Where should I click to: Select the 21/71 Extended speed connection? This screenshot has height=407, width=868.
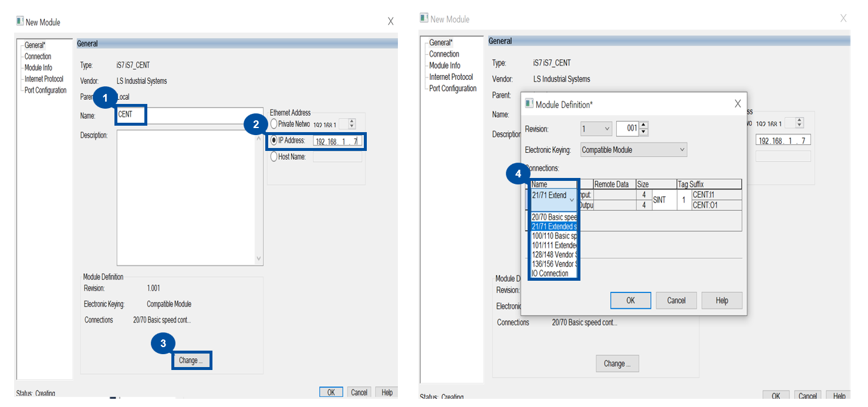[552, 226]
